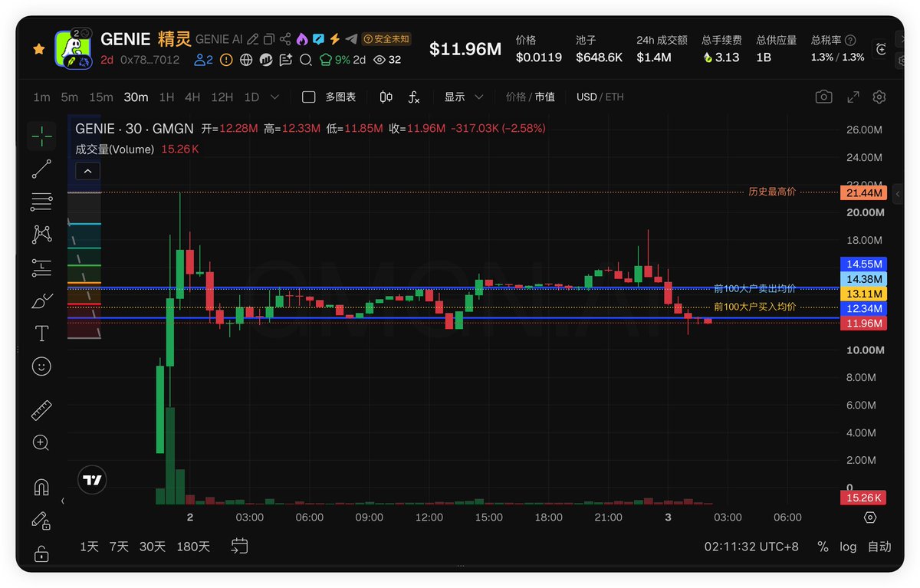Image resolution: width=920 pixels, height=588 pixels.
Task: Switch the denomination to ETH
Action: coord(615,97)
